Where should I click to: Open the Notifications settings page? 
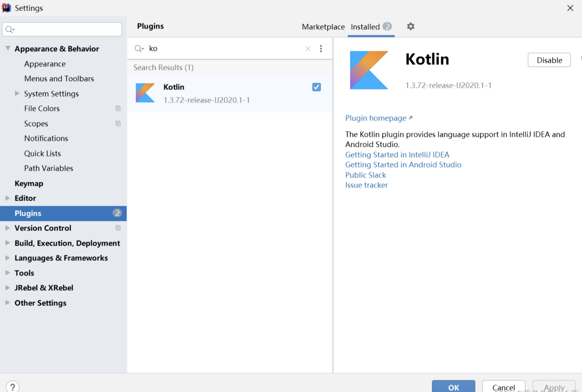click(x=46, y=138)
